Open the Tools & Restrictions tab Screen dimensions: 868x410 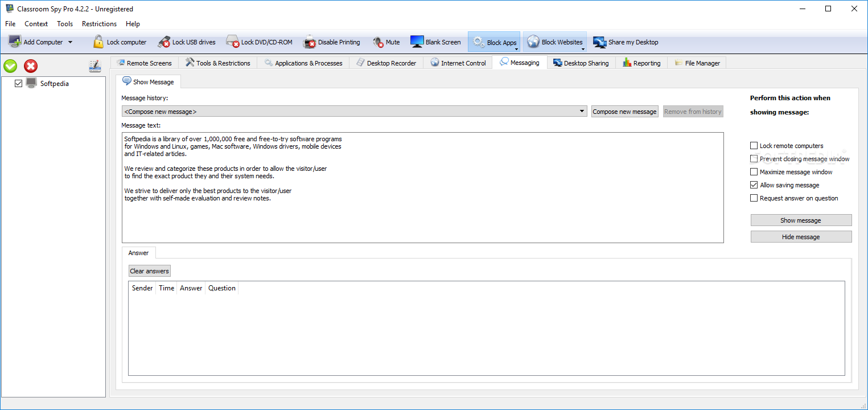218,63
